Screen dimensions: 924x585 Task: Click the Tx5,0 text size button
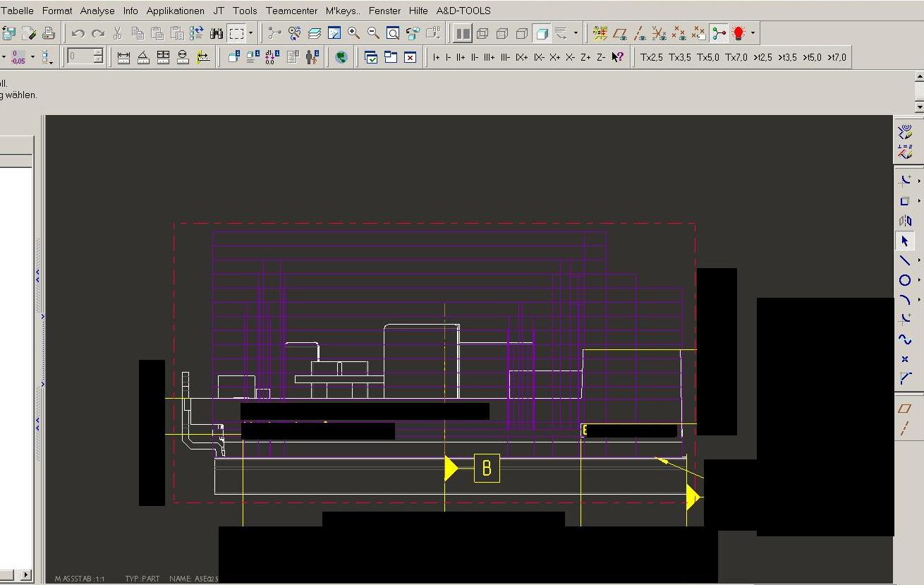pos(707,57)
